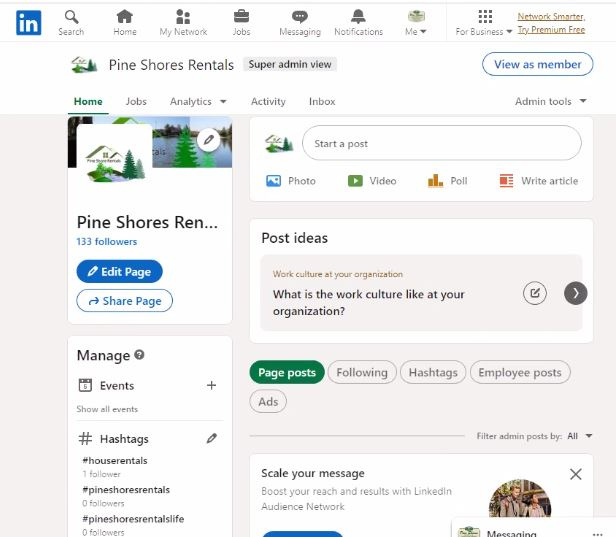Select the Hashtags filter pill

click(x=432, y=372)
